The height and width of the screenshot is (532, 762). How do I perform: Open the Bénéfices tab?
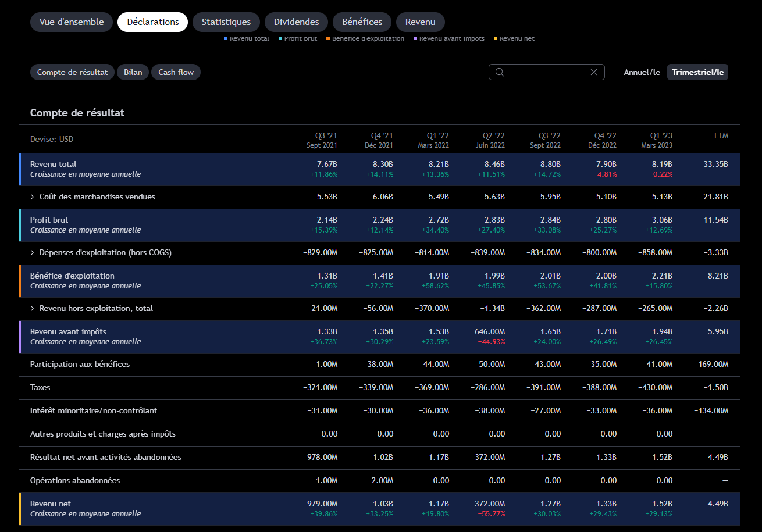362,22
